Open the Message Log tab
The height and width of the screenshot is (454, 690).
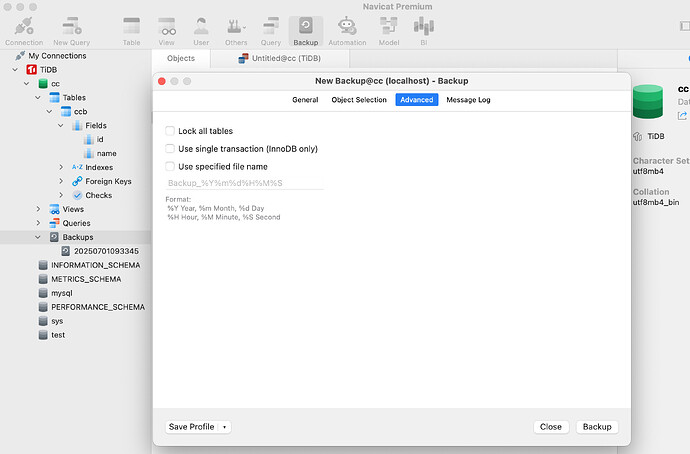[468, 100]
